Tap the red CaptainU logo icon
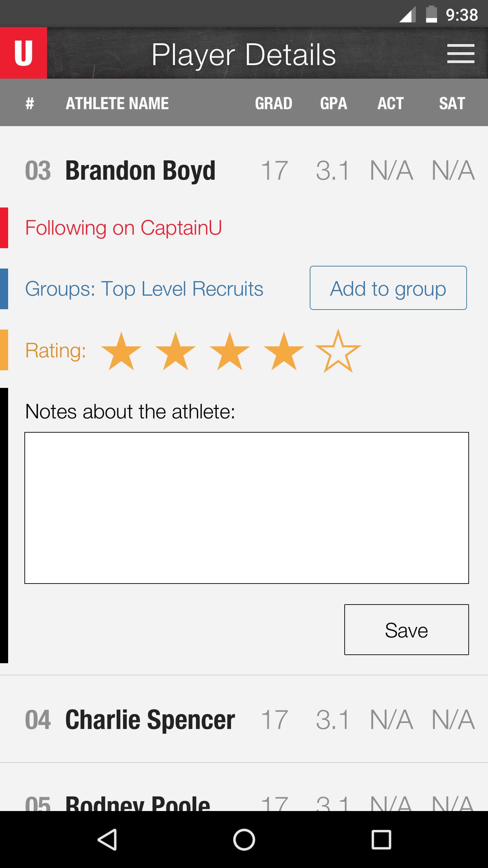This screenshot has height=868, width=488. click(x=23, y=53)
